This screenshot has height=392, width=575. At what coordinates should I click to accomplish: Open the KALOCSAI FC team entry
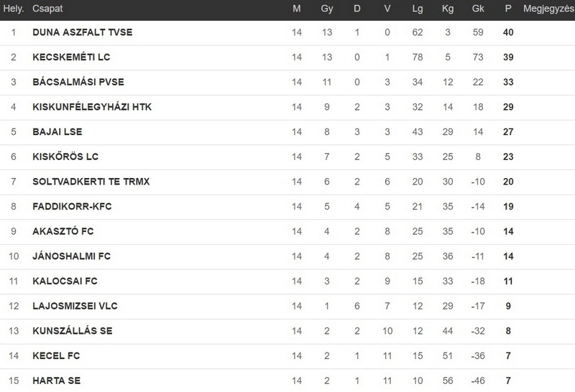[65, 281]
